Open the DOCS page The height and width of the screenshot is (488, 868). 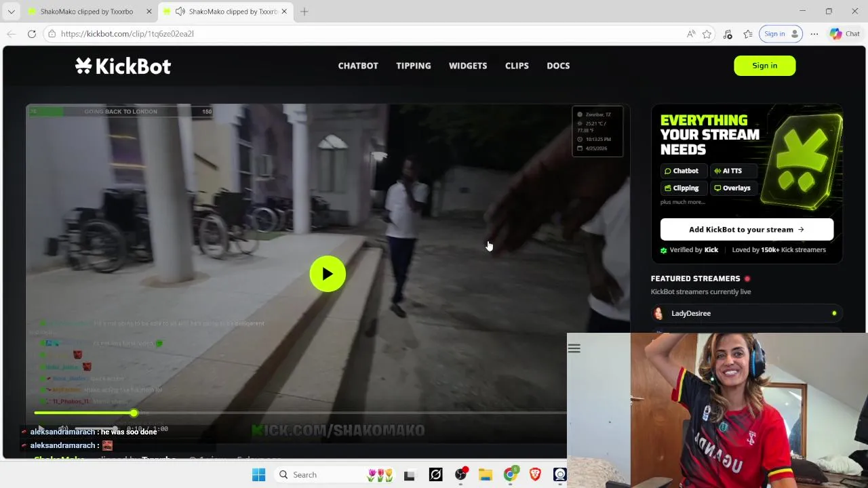click(x=558, y=66)
